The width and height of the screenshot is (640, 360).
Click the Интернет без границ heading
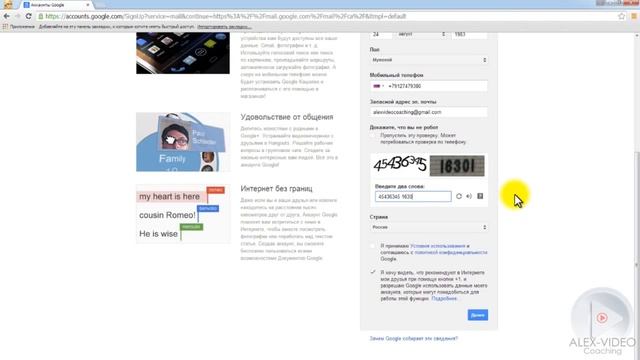[x=276, y=189]
